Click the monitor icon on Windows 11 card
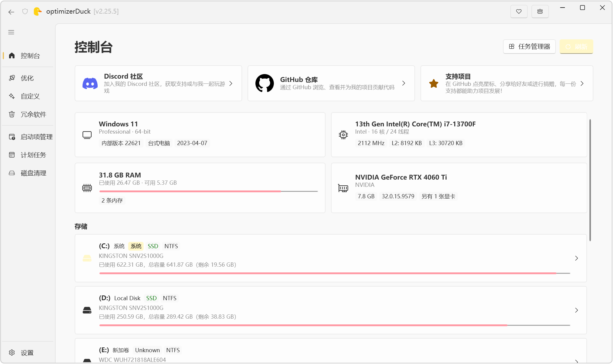Viewport: 613px width, 364px height. coord(87,135)
